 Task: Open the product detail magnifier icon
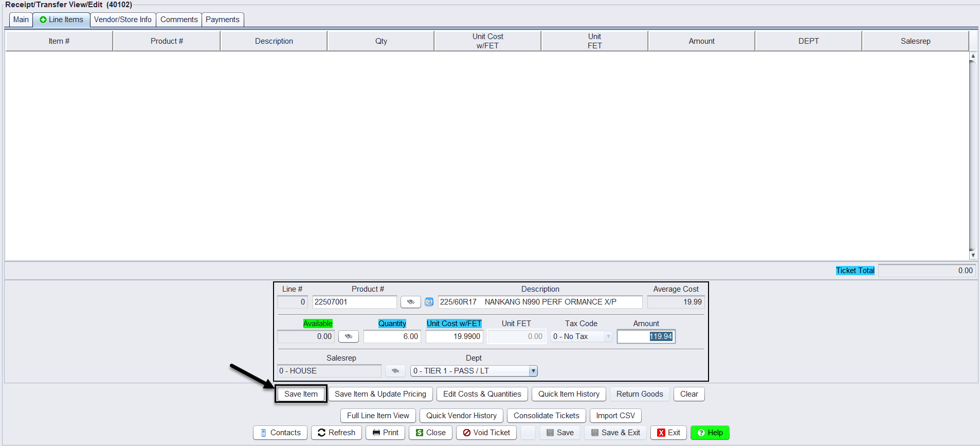429,302
